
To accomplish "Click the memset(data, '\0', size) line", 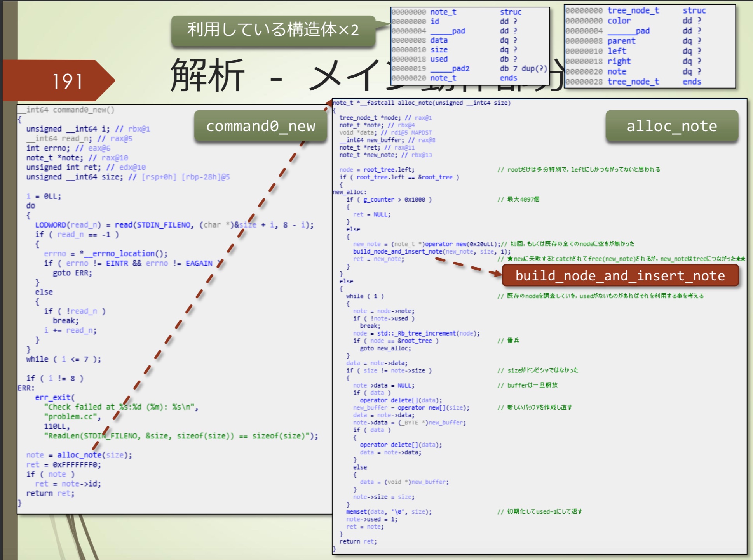I will point(389,512).
